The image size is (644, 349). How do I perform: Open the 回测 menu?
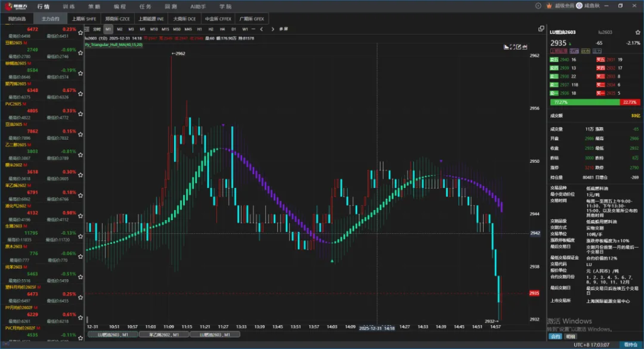[x=171, y=6]
